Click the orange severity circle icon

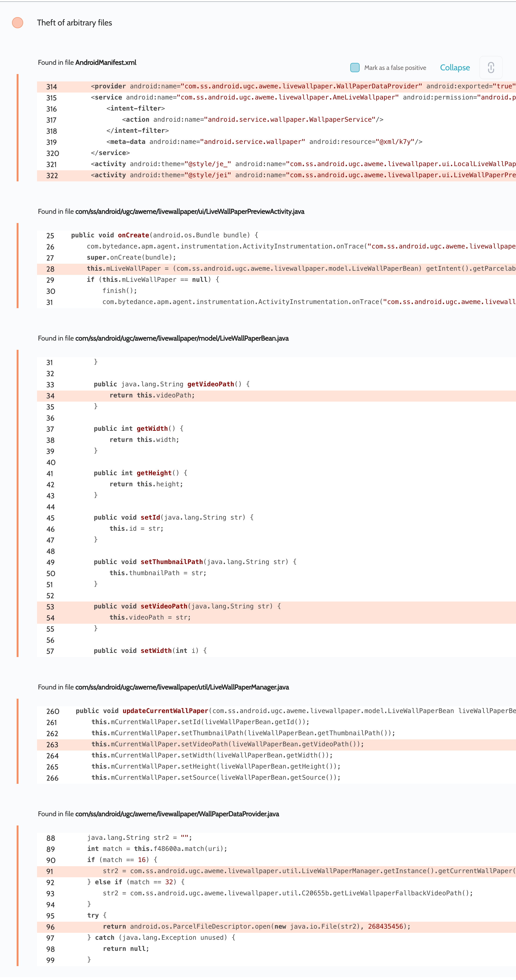[18, 23]
